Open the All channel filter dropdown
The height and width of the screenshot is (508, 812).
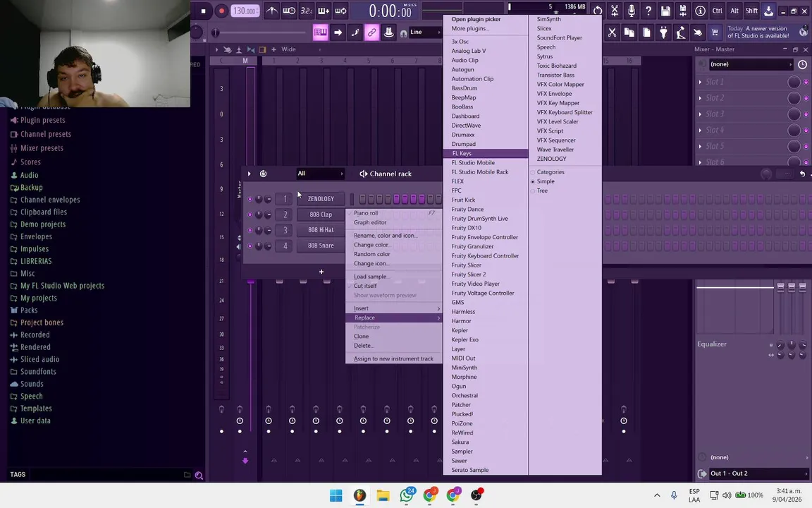point(320,174)
